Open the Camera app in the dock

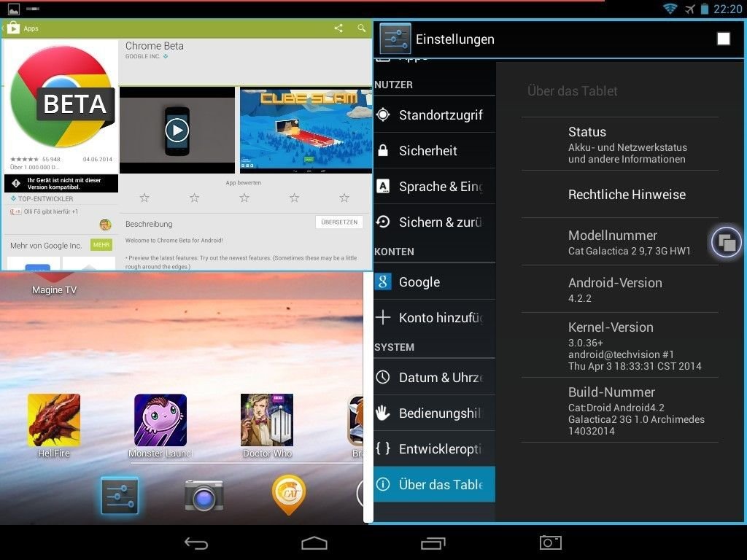[204, 496]
